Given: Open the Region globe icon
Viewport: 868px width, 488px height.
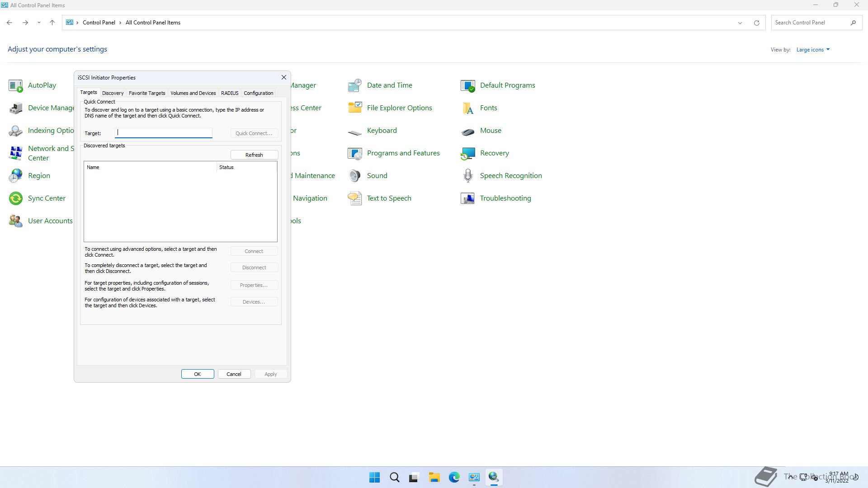Looking at the screenshot, I should pyautogui.click(x=16, y=176).
